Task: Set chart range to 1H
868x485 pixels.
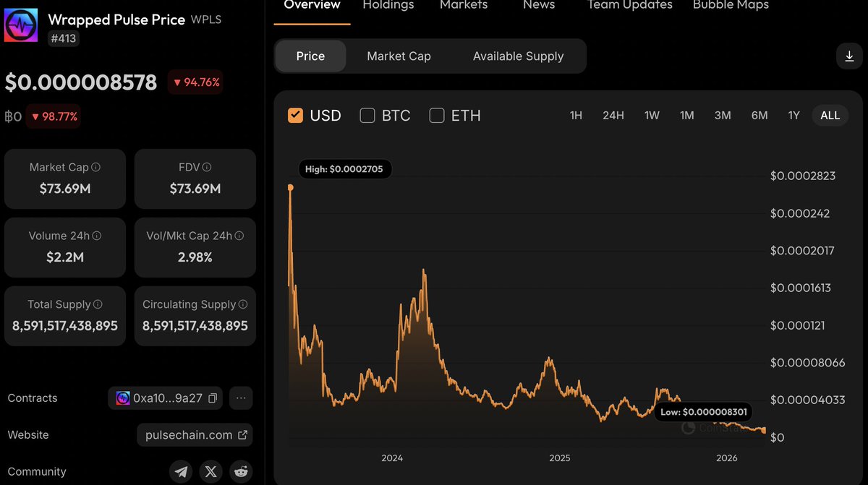Action: (x=576, y=116)
